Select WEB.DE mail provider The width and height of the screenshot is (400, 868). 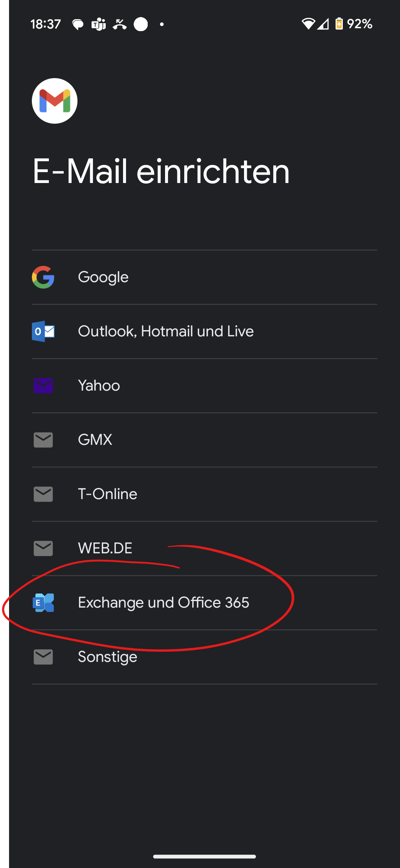click(x=105, y=548)
